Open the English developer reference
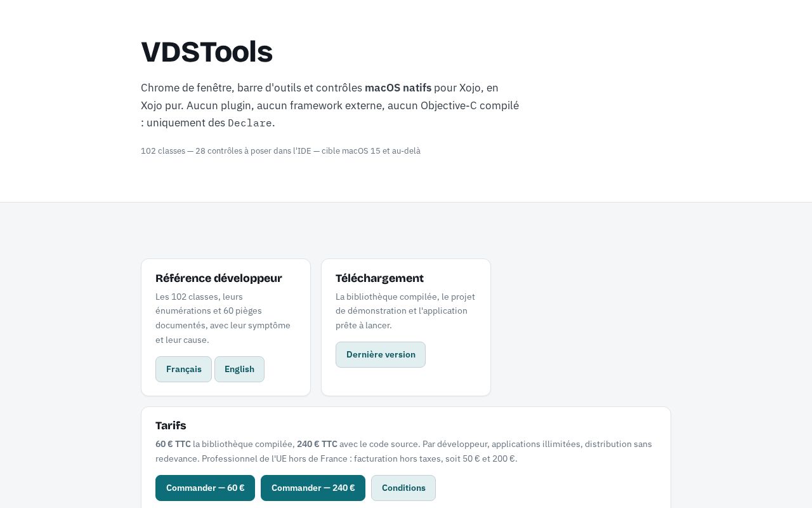Viewport: 812px width, 508px height. coord(239,369)
